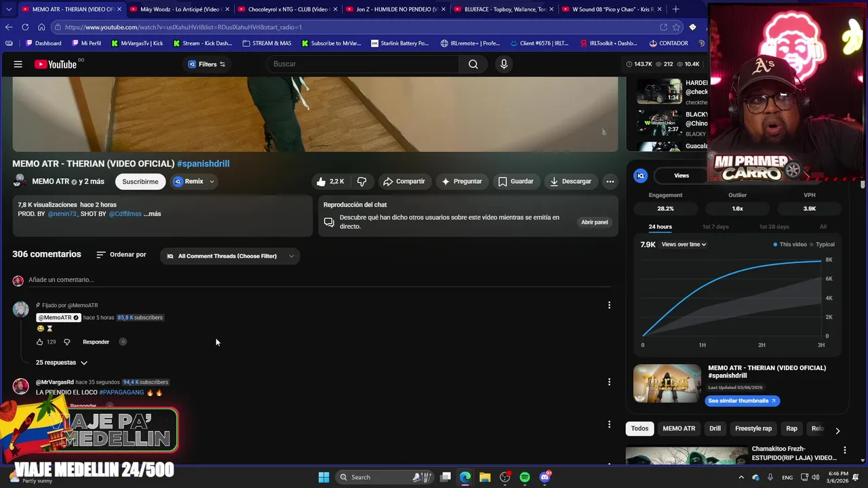
Task: Open options menu on the pinned @MemoATR comment
Action: coord(609,305)
